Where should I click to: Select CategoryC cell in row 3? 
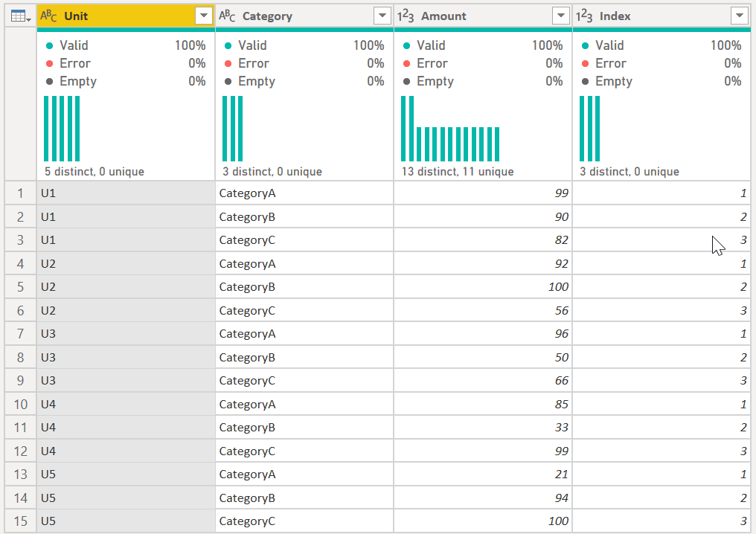304,240
